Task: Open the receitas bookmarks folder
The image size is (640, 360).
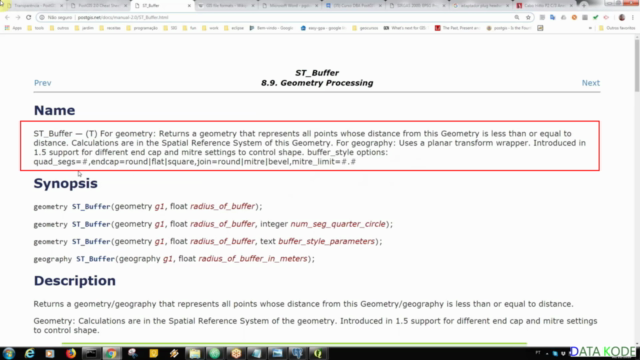Action: 110,28
